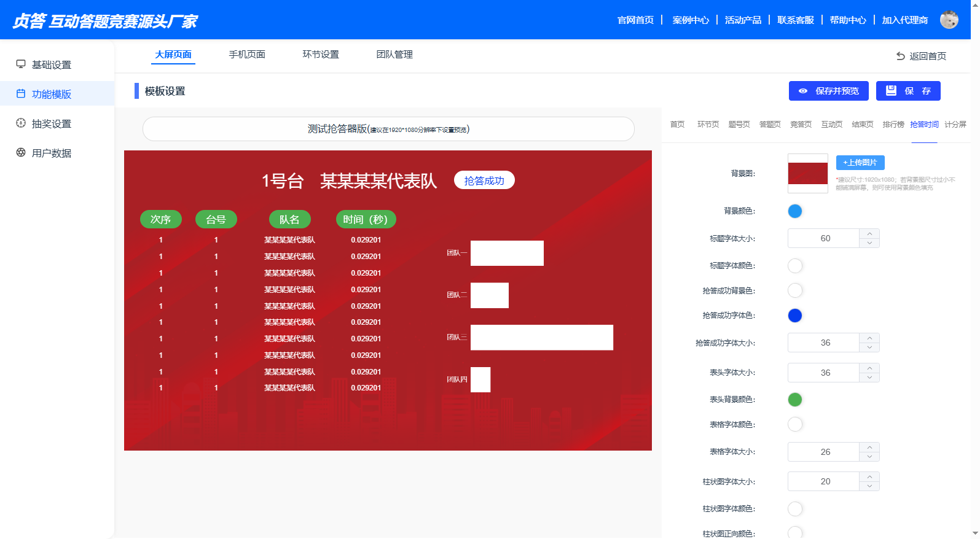Screen dimensions: 980x539
Task: Open the 表格字体颜色 color swatch
Action: click(795, 424)
